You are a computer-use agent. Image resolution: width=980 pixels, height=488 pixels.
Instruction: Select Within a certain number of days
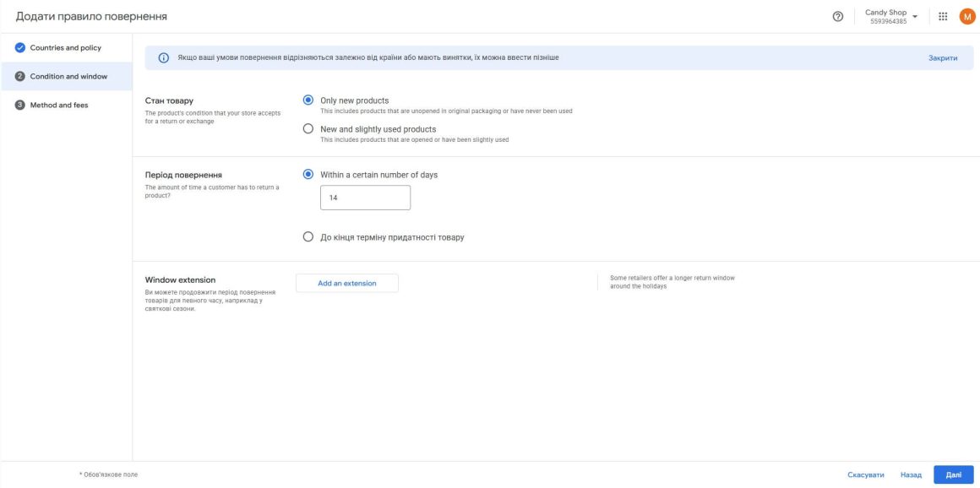point(308,174)
